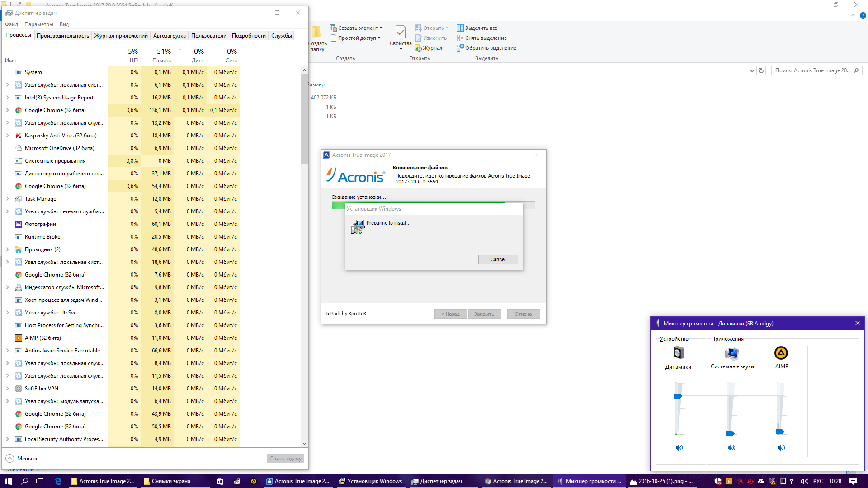Open Microsoft Edge from the taskbar

58,481
